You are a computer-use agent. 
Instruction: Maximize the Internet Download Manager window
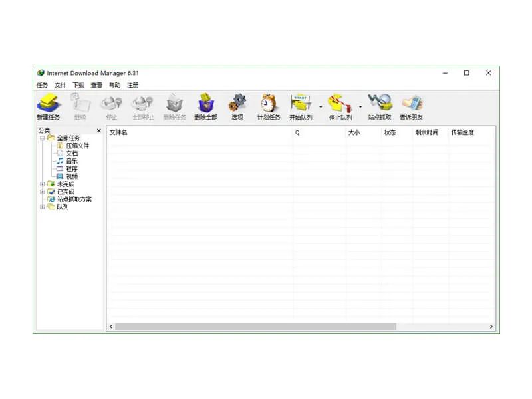tap(467, 73)
